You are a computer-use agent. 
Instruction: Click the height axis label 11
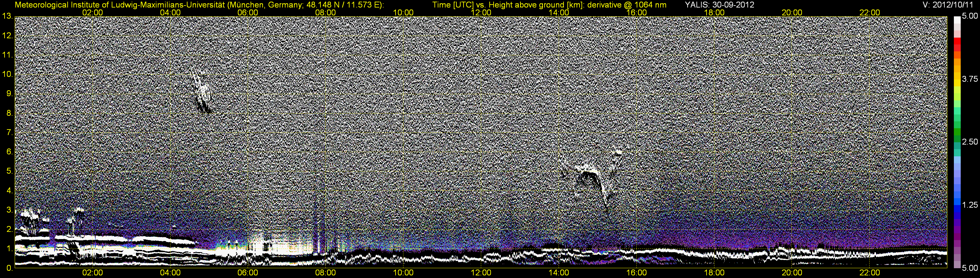coord(7,55)
